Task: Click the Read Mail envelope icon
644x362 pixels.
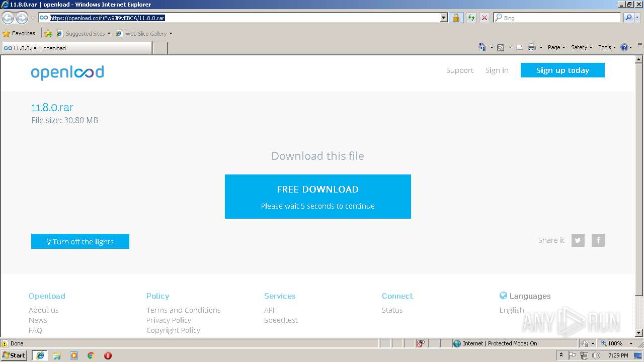Action: (520, 47)
